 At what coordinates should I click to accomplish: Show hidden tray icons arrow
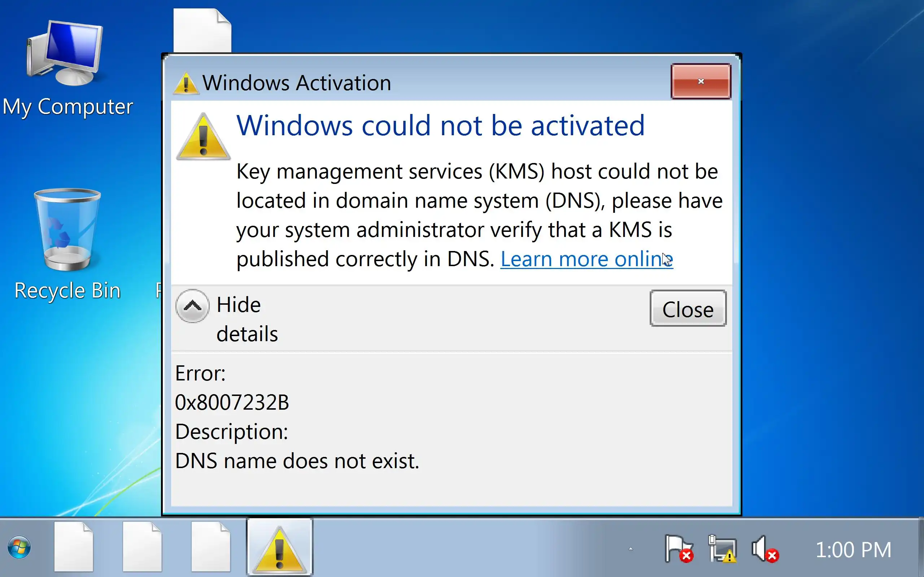tap(631, 549)
